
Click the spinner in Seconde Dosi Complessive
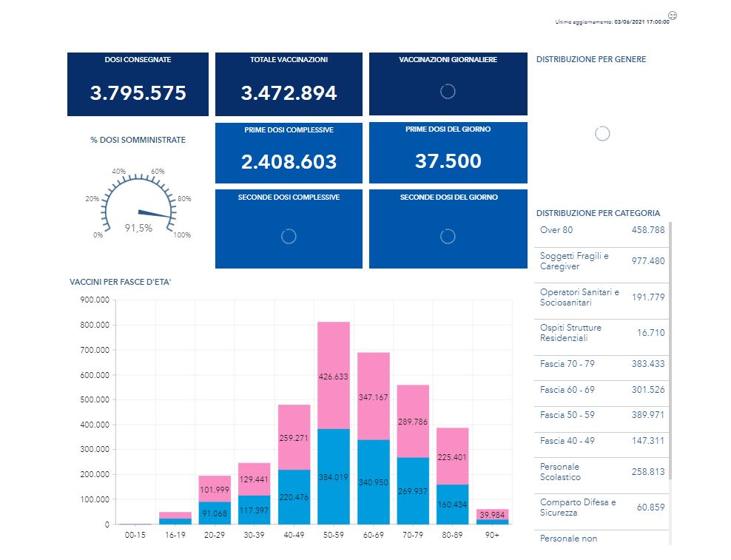pos(289,236)
